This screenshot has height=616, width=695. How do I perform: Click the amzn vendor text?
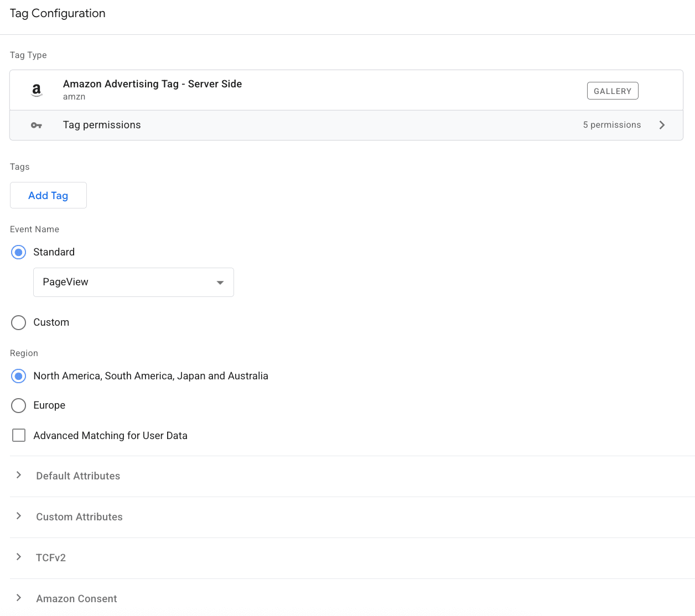74,97
